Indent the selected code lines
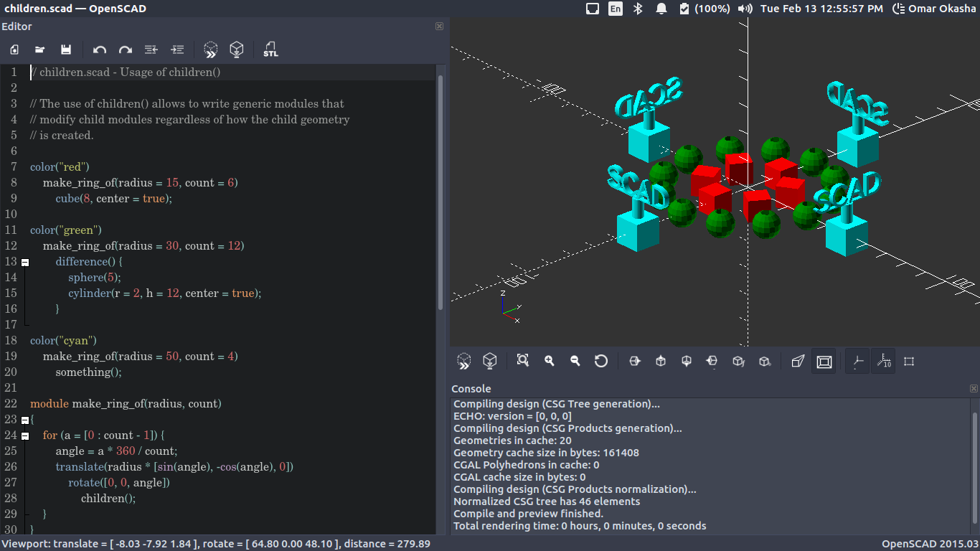980x551 pixels. (x=177, y=50)
